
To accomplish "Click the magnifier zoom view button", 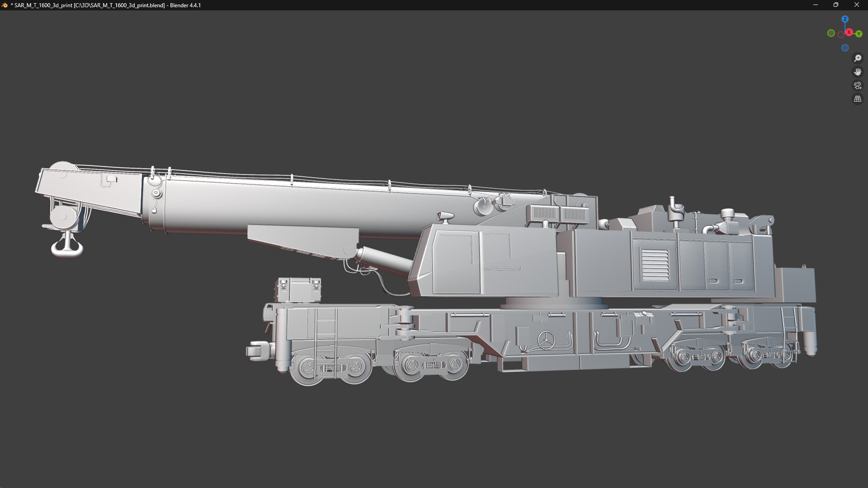I will 857,58.
